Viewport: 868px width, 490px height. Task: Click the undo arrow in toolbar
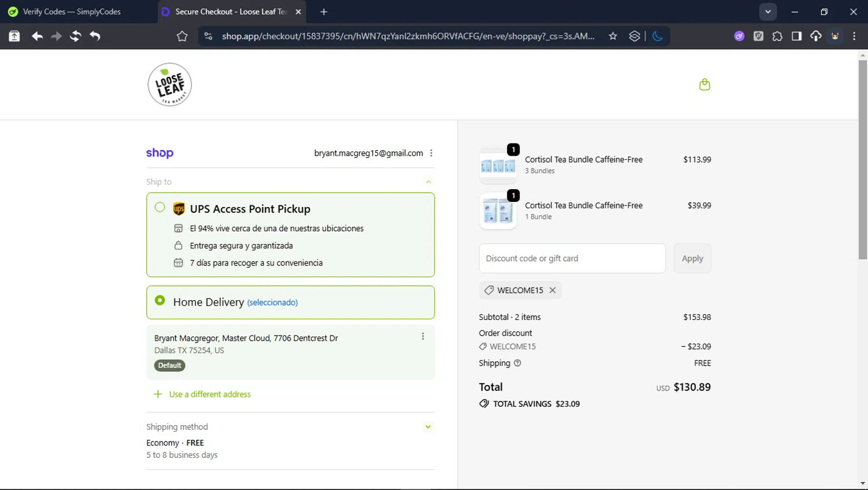(95, 36)
